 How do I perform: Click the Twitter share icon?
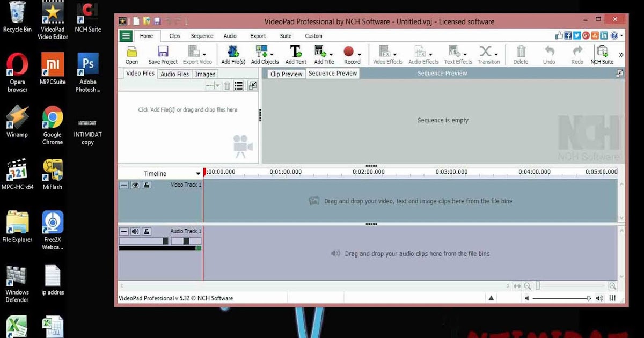(577, 35)
